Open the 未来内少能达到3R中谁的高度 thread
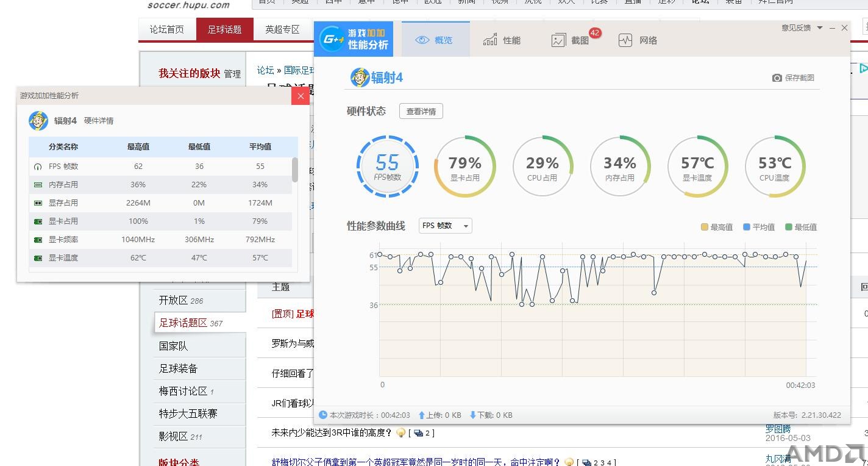The image size is (868, 466). (x=332, y=432)
